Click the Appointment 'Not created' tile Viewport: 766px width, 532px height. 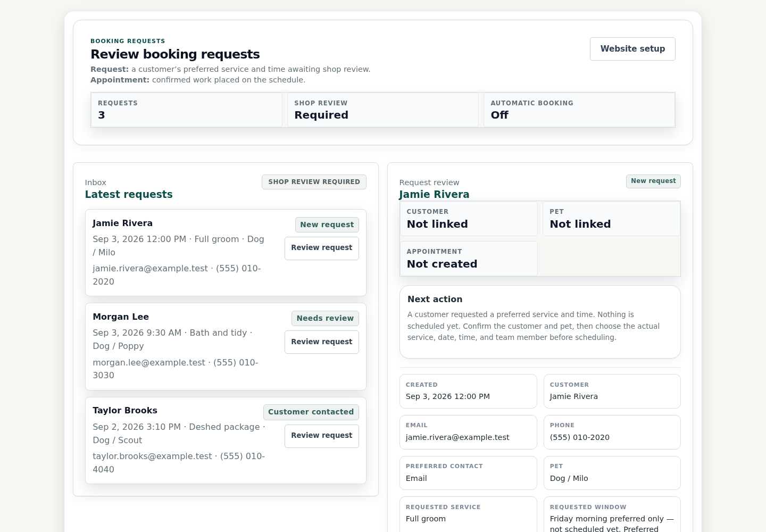point(469,259)
